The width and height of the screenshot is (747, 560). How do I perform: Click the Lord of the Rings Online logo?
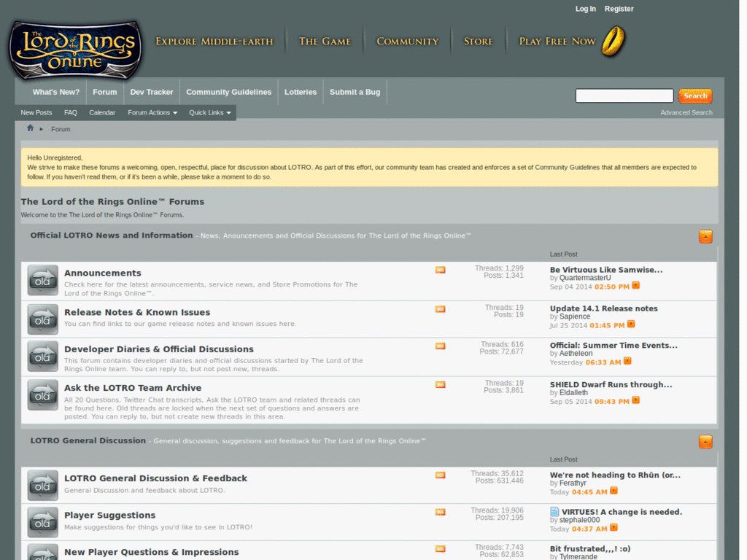pyautogui.click(x=76, y=50)
